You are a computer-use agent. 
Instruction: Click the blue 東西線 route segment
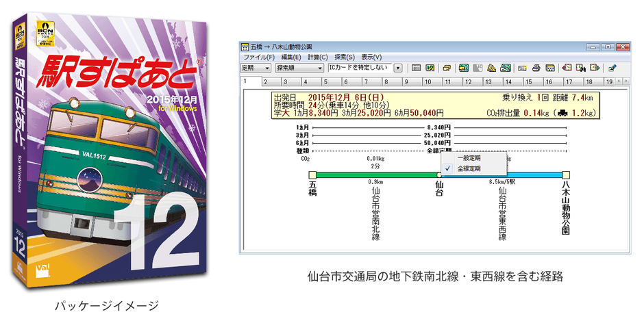click(502, 175)
